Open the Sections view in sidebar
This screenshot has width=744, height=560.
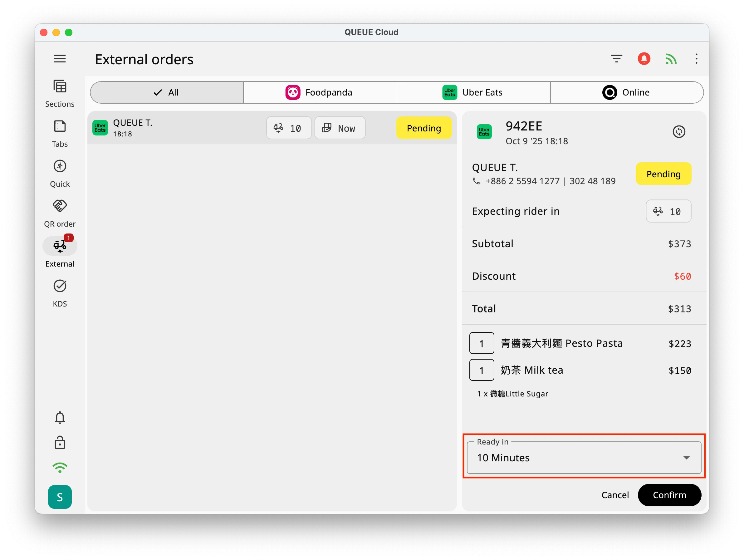point(60,93)
